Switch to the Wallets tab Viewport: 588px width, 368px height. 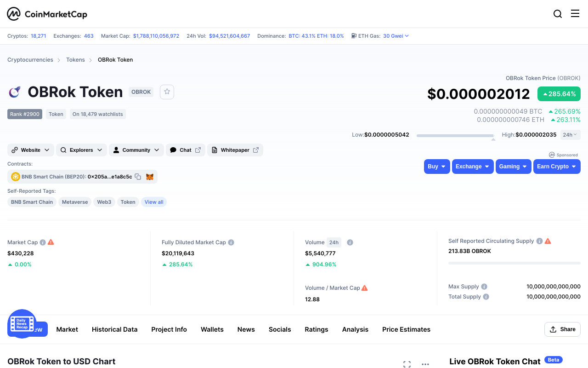pyautogui.click(x=212, y=329)
